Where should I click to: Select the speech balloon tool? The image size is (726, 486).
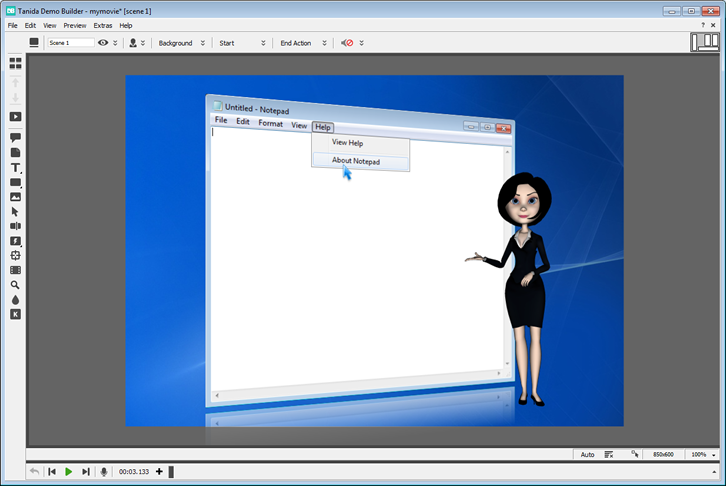[15, 137]
